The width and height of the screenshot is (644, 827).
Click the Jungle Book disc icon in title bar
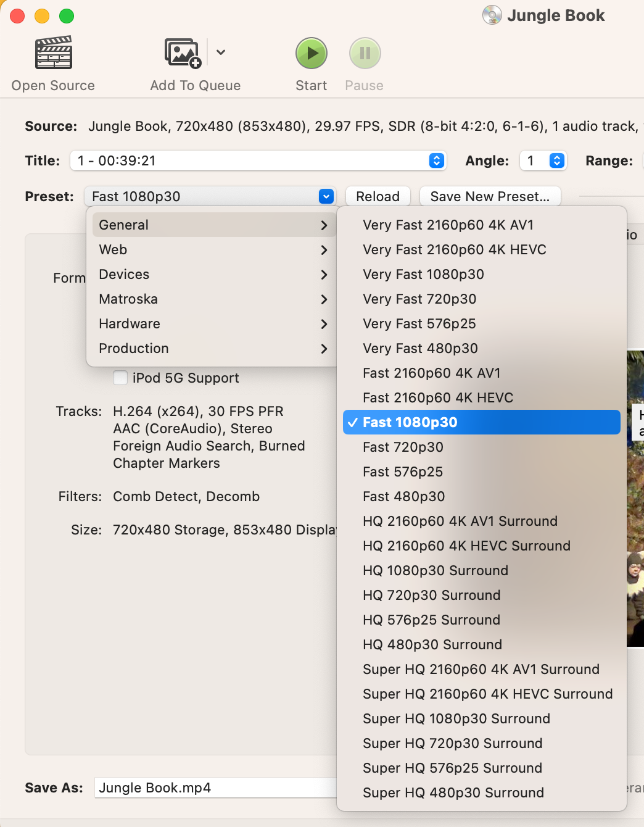492,15
